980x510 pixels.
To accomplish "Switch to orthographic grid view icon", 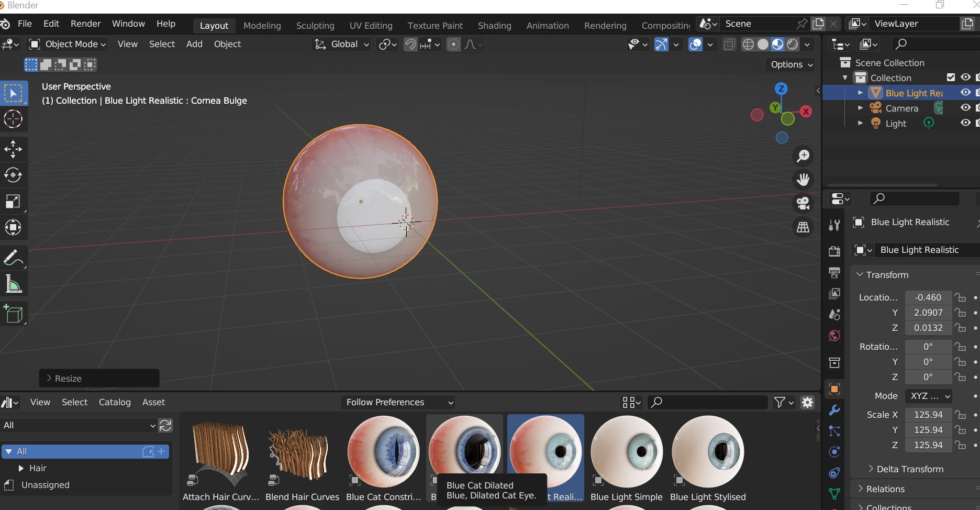I will (x=803, y=227).
